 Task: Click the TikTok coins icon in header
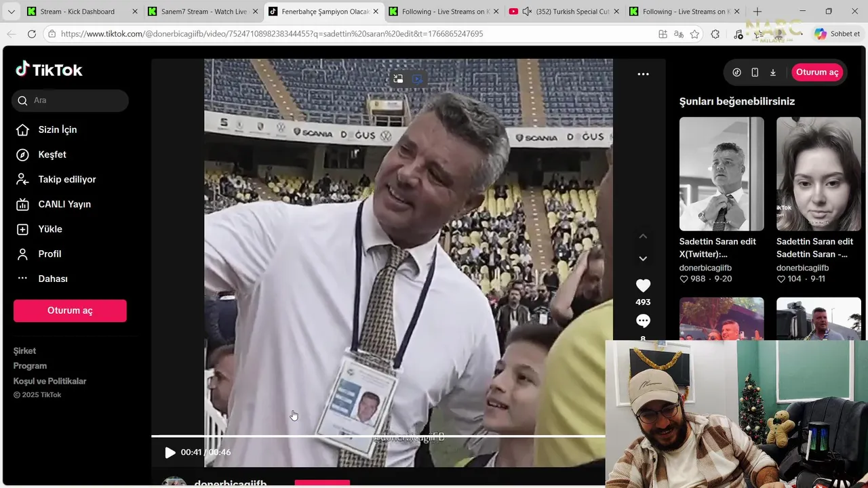pos(737,73)
